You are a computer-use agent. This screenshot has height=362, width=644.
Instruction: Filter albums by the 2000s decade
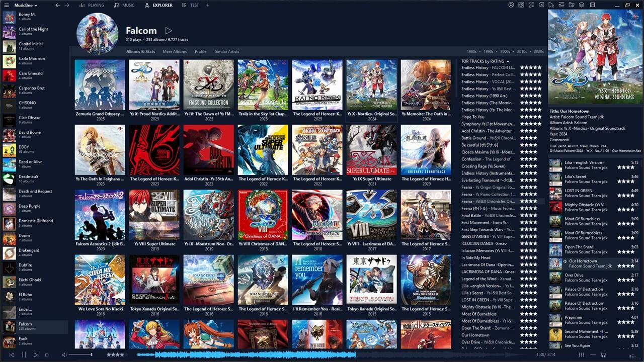tap(505, 51)
